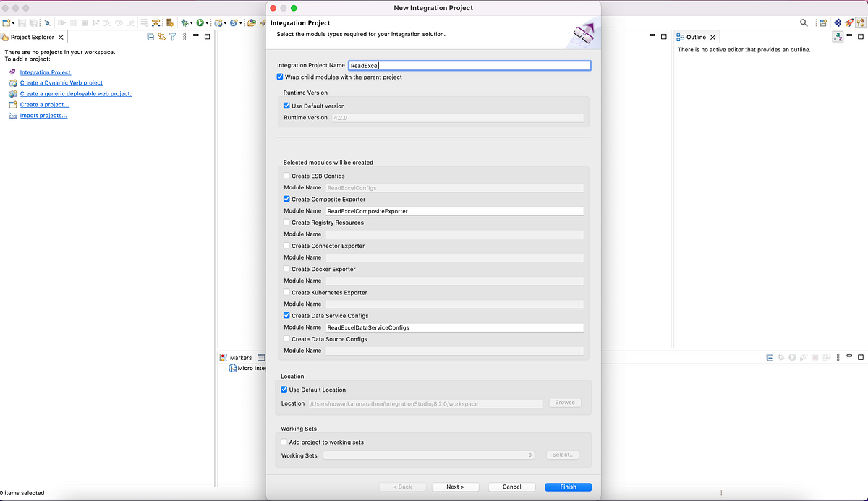868x501 pixels.
Task: Enable Create ESB Configs
Action: tap(286, 176)
